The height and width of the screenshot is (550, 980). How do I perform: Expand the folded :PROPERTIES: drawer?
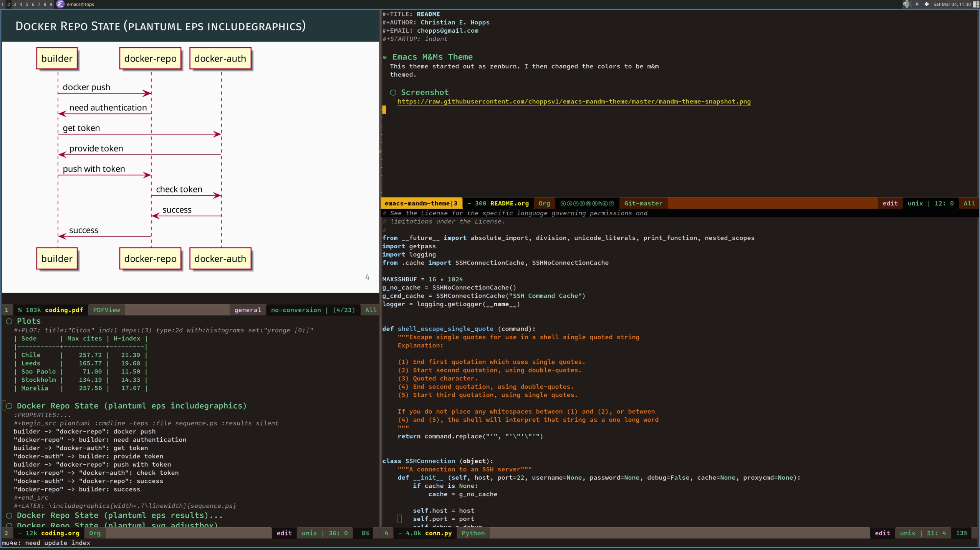tap(42, 415)
